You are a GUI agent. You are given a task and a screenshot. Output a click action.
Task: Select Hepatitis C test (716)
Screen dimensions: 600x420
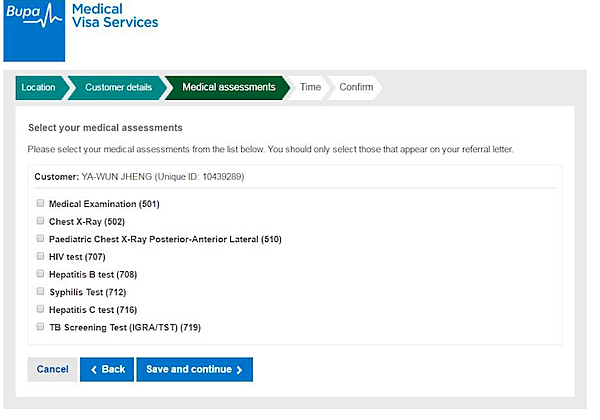[x=40, y=309]
